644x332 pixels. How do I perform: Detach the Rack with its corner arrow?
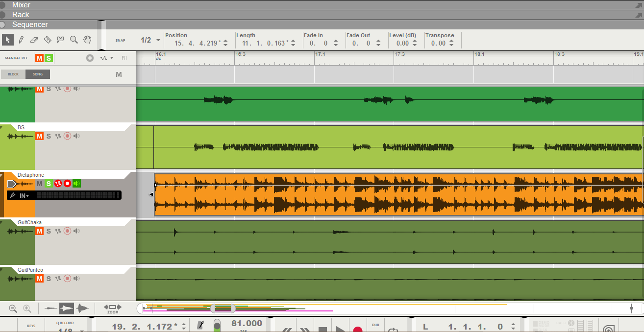[x=639, y=15]
